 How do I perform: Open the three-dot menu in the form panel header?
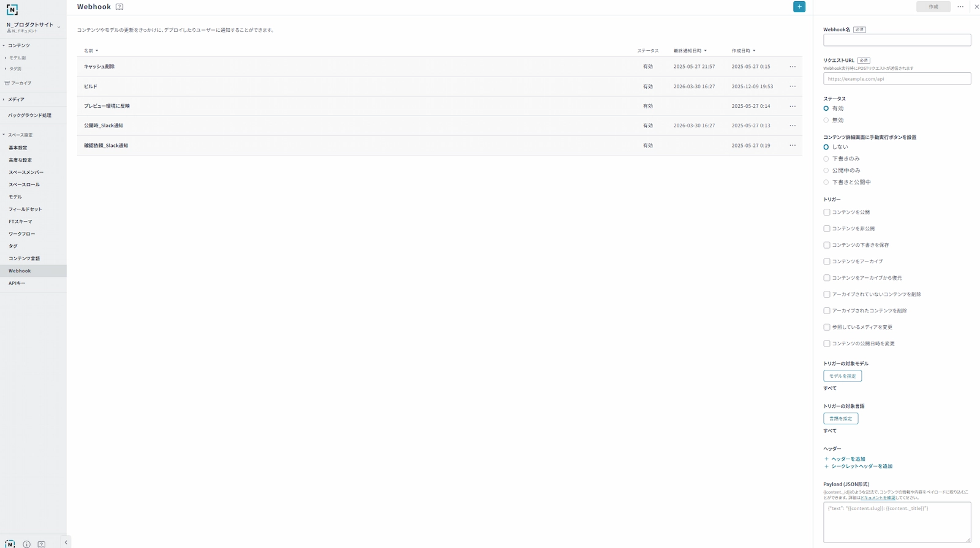960,7
